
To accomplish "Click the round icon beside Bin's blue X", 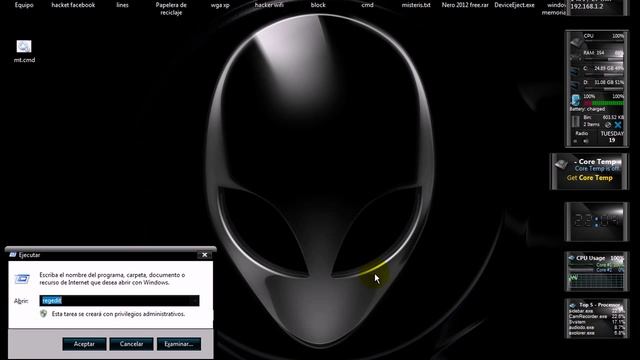I will tap(608, 124).
